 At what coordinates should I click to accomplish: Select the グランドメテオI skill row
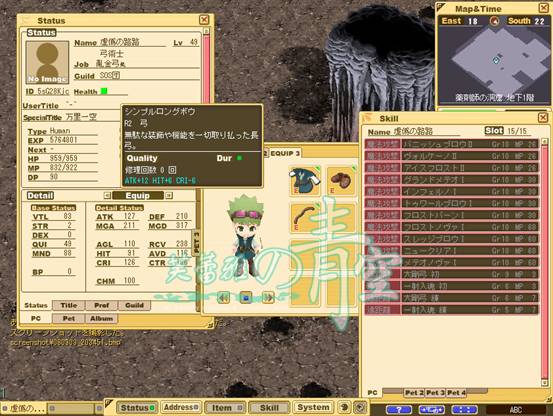coord(452,180)
